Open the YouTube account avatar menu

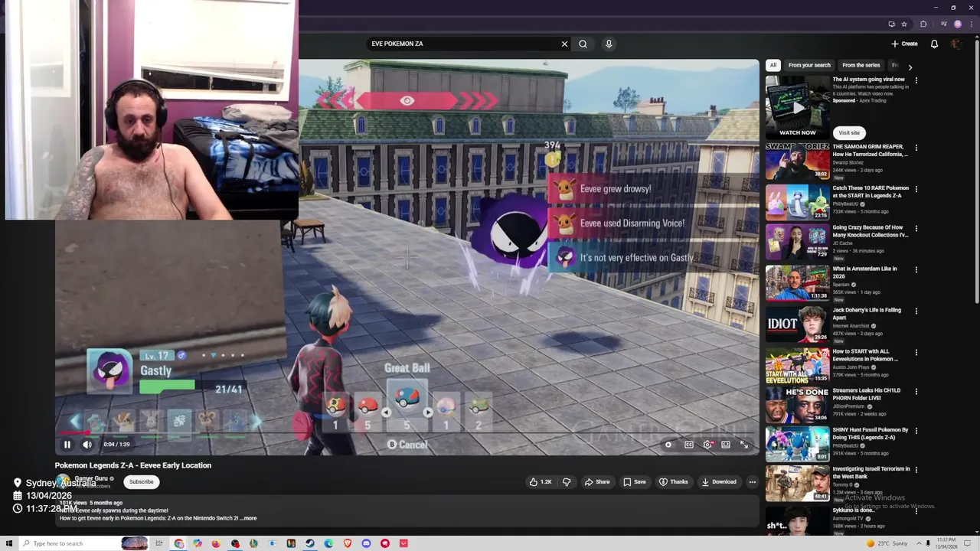[x=955, y=44]
